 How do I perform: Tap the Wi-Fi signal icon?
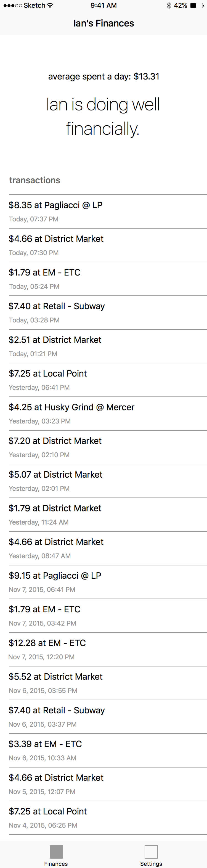(x=50, y=6)
